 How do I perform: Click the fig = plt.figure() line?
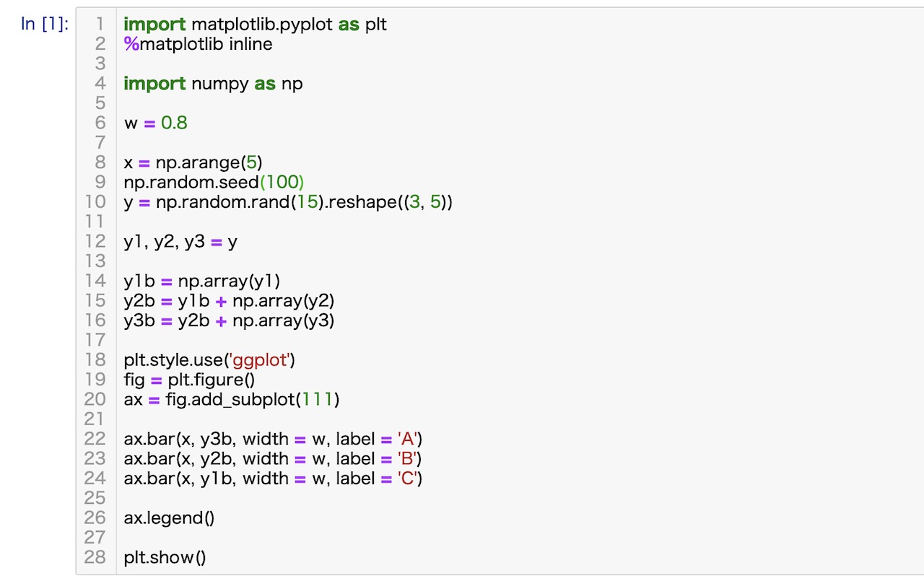[x=189, y=379]
